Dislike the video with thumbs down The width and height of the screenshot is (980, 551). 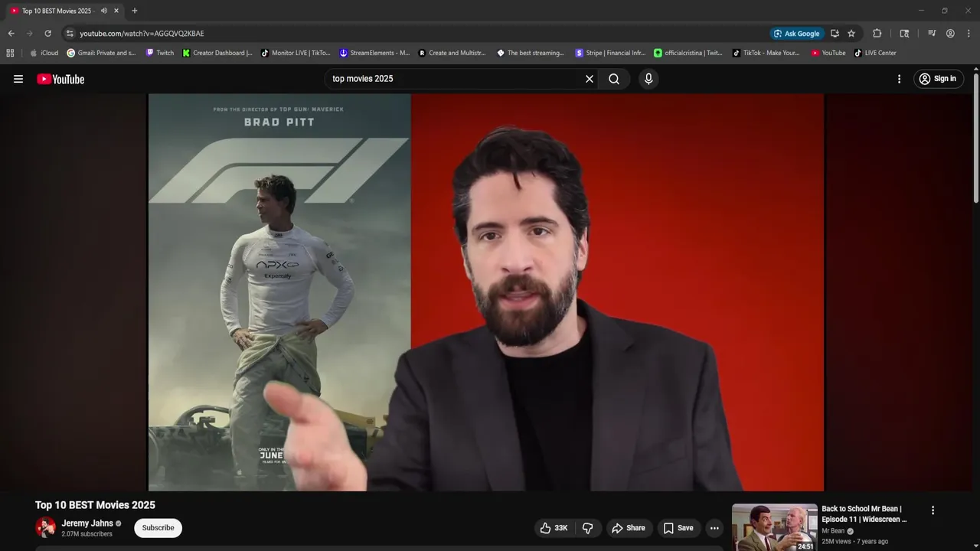tap(588, 528)
